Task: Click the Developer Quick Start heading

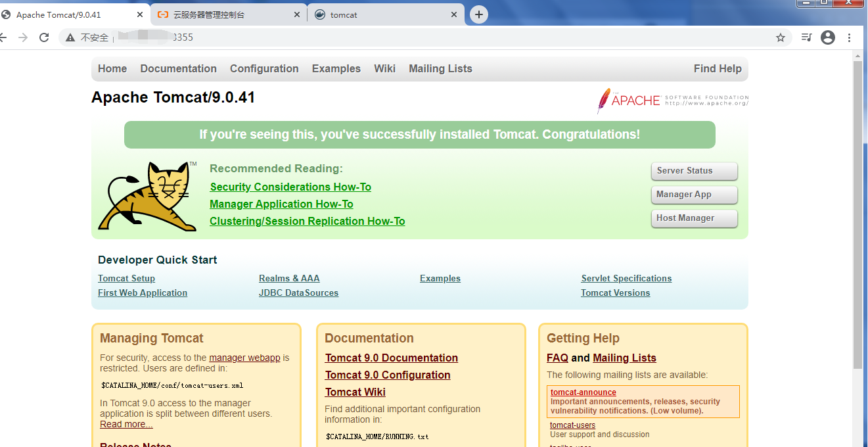Action: 158,260
